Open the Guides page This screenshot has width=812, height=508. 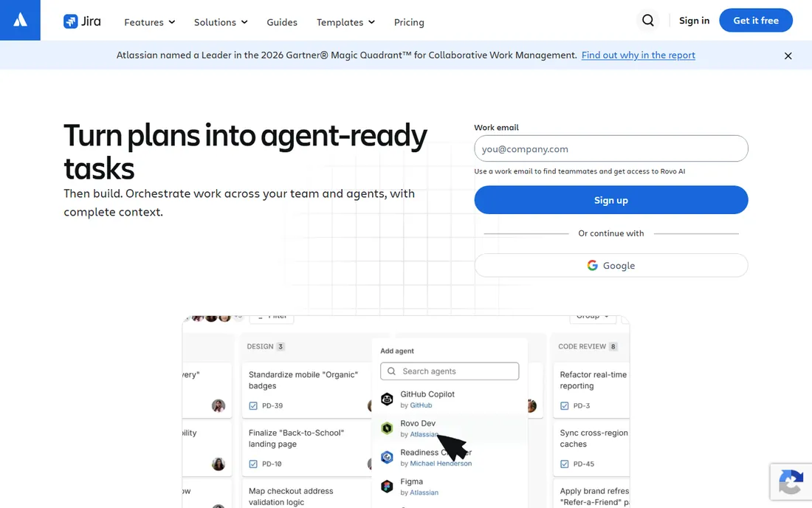282,22
